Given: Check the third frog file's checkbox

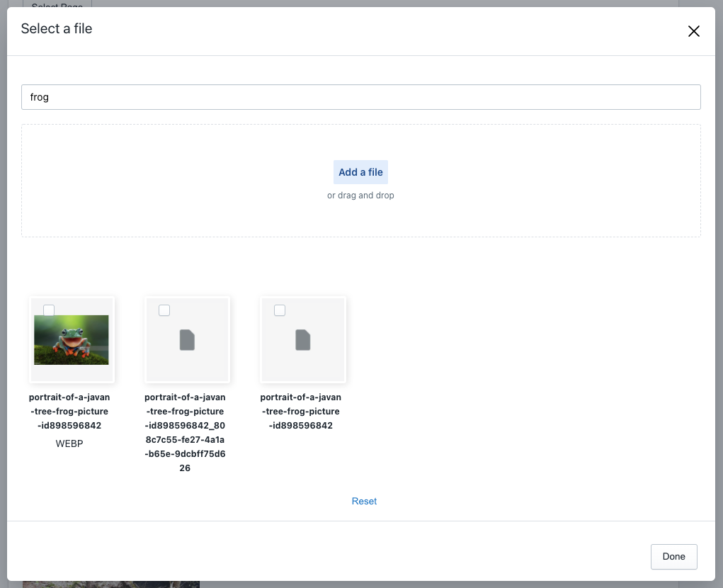Looking at the screenshot, I should (280, 310).
